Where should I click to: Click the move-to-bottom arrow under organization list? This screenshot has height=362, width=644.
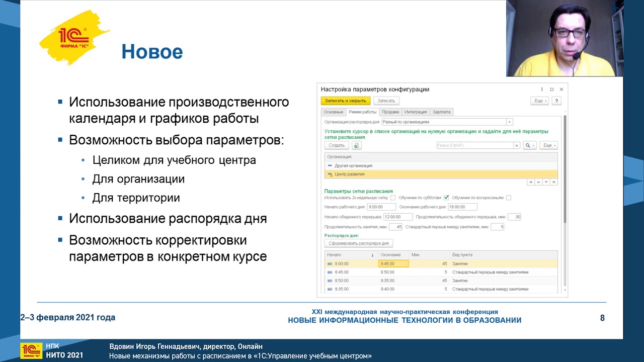coord(554,182)
